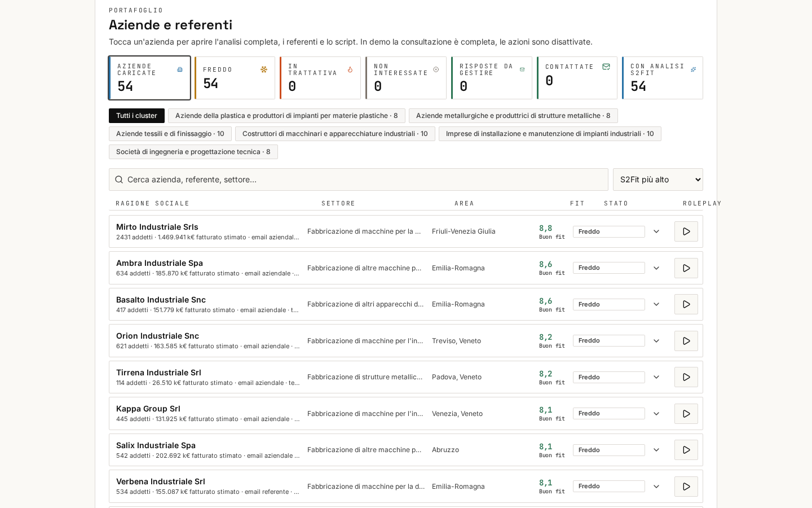
Task: Start roleplay for Mirto Industriale Srls
Action: pyautogui.click(x=686, y=231)
